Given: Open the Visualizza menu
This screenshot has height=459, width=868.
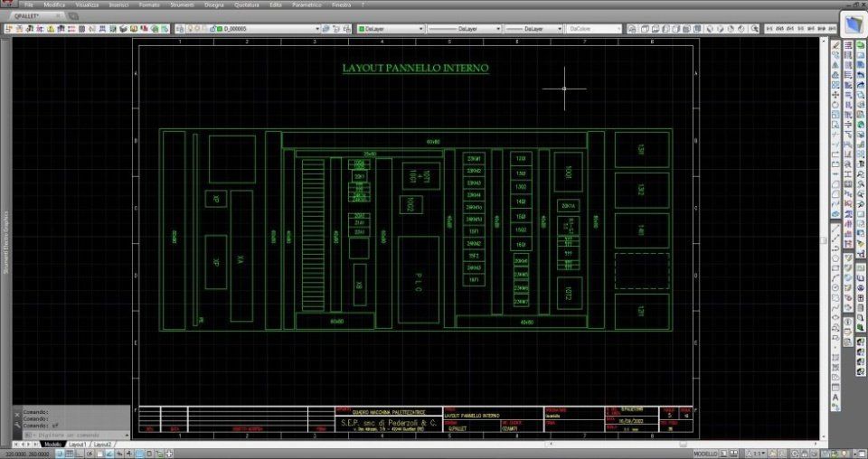Looking at the screenshot, I should pos(87,5).
